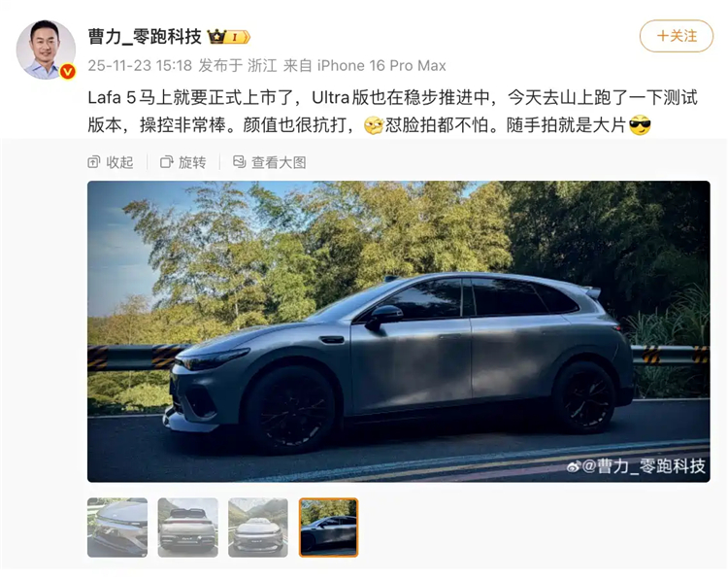This screenshot has width=728, height=579.
Task: Click the 旋转 text to rotate image
Action: pyautogui.click(x=192, y=162)
